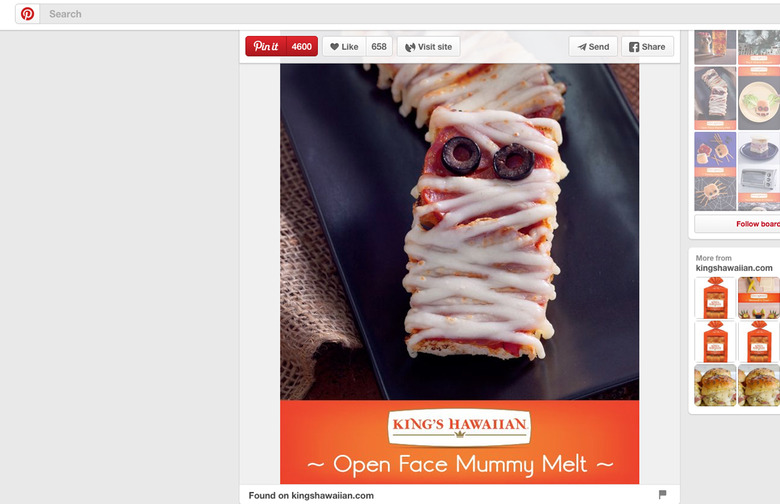Open the mummy melt board thumbnail
780x504 pixels.
coord(715,98)
